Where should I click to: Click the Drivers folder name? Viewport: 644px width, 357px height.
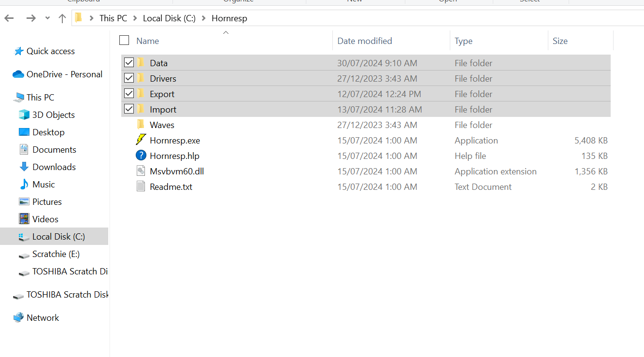(x=163, y=79)
